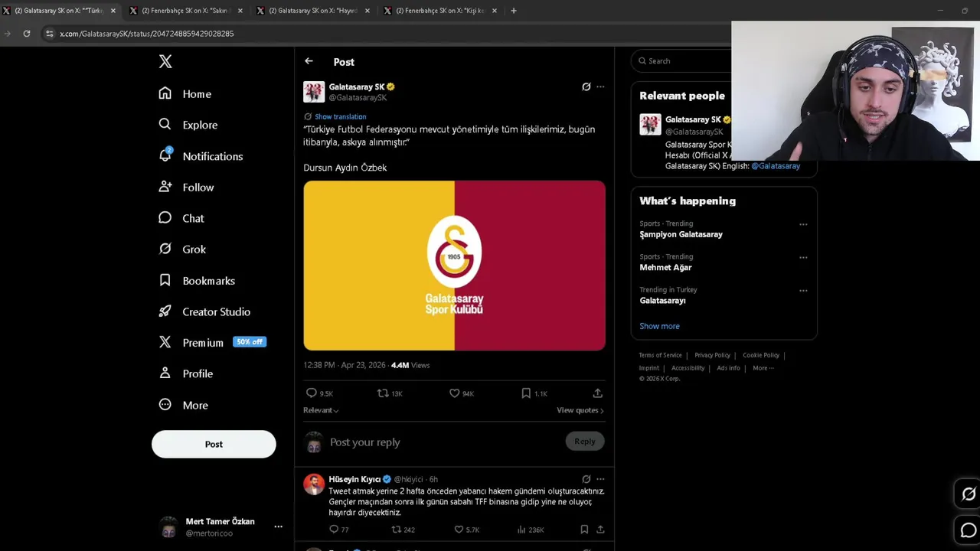This screenshot has width=980, height=551.
Task: Open Terms of Service link
Action: [x=660, y=355]
